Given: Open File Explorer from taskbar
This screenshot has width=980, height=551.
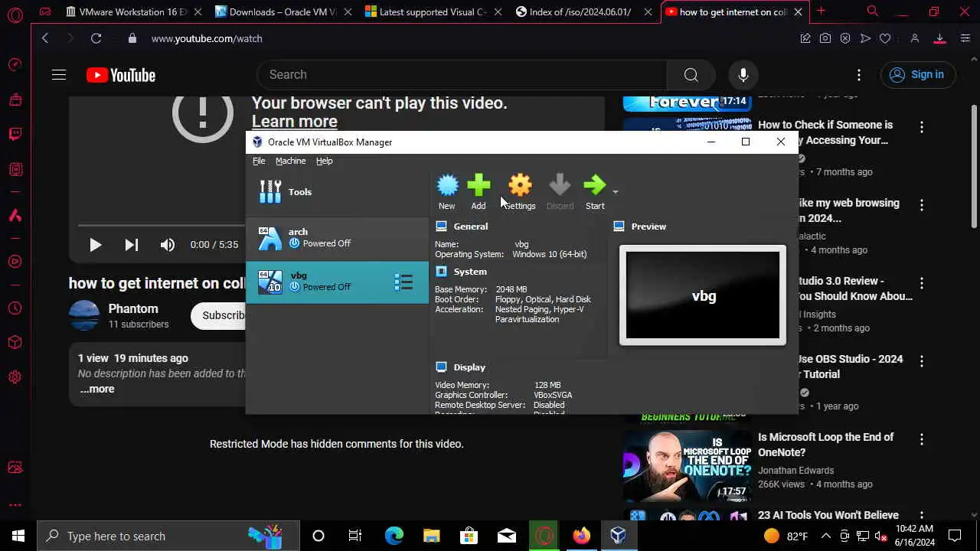Looking at the screenshot, I should pos(431,536).
